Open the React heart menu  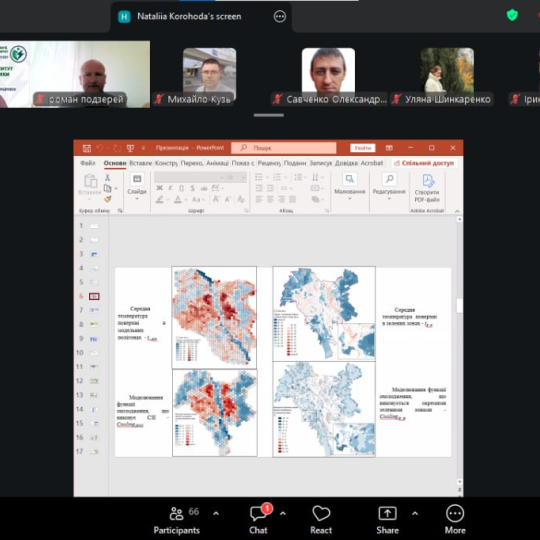[x=321, y=520]
